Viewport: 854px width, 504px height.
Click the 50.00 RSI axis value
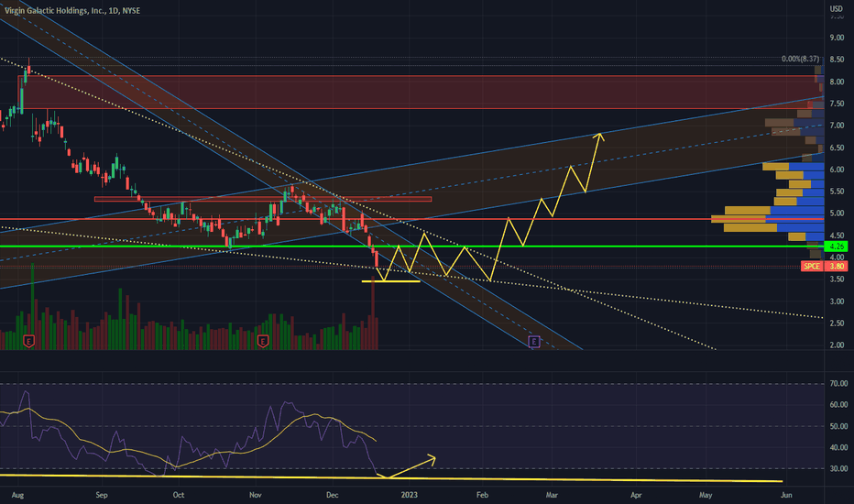point(838,427)
